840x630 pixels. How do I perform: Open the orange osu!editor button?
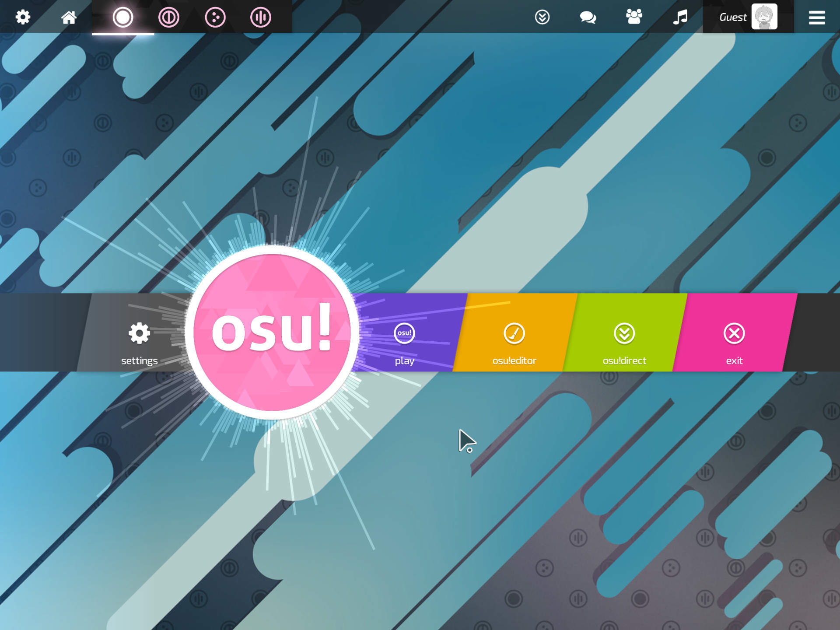coord(514,332)
